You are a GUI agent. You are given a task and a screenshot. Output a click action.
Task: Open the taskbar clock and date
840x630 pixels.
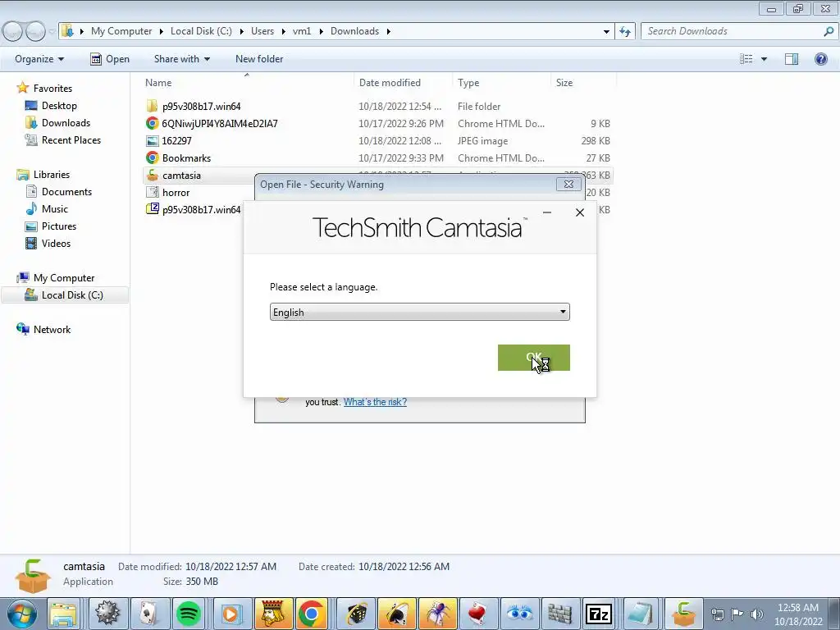click(798, 614)
